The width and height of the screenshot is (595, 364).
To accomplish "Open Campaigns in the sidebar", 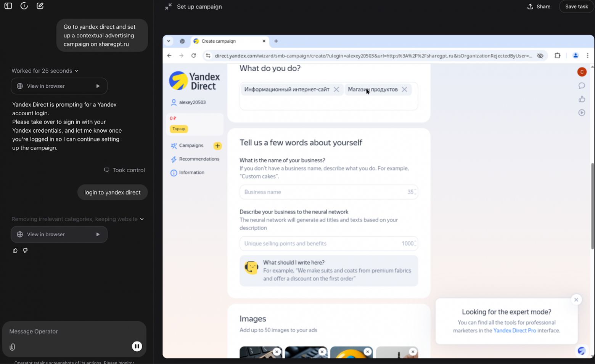I will 187,146.
